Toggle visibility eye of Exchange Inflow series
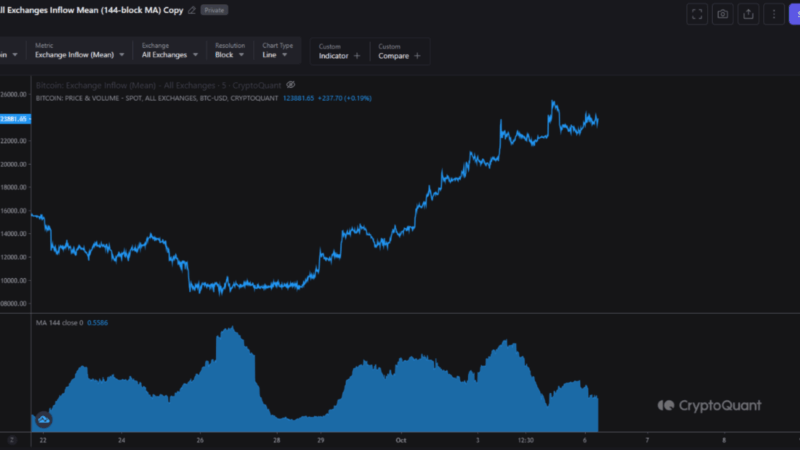800x450 pixels. click(290, 85)
